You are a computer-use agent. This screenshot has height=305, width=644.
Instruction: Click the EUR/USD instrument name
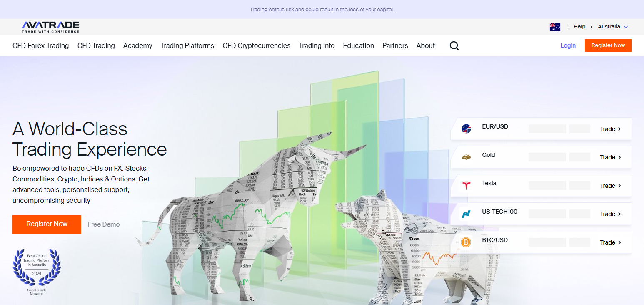(495, 126)
